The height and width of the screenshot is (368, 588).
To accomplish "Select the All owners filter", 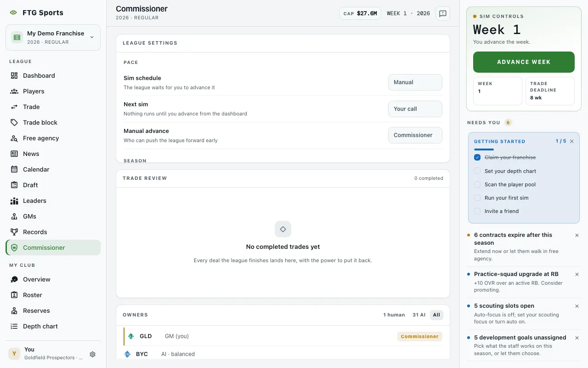I will coord(436,315).
